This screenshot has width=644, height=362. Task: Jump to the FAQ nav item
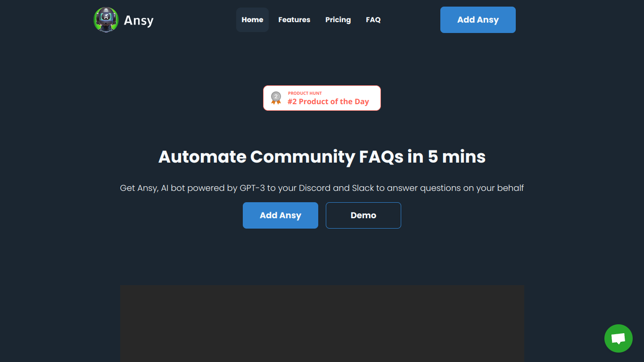pos(373,20)
